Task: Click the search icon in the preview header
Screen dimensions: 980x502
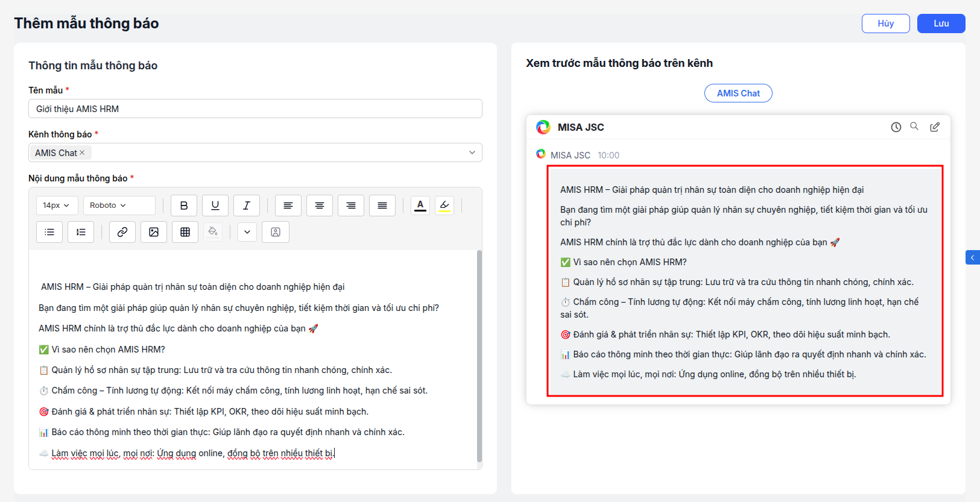Action: [x=915, y=127]
